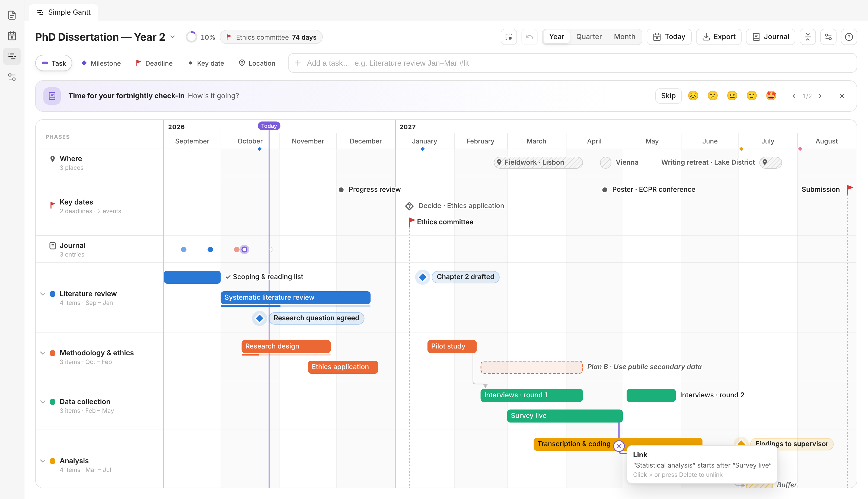The width and height of the screenshot is (868, 499).
Task: Click the Add a task input field
Action: (x=572, y=63)
